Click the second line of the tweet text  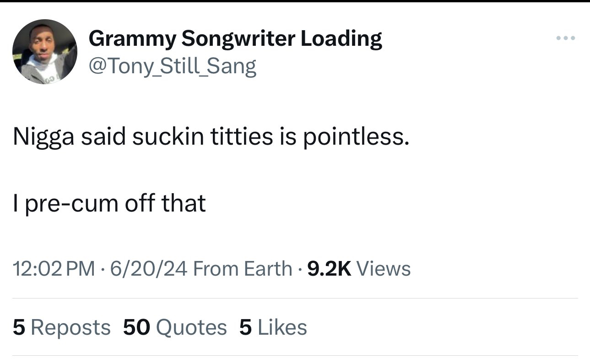109,203
